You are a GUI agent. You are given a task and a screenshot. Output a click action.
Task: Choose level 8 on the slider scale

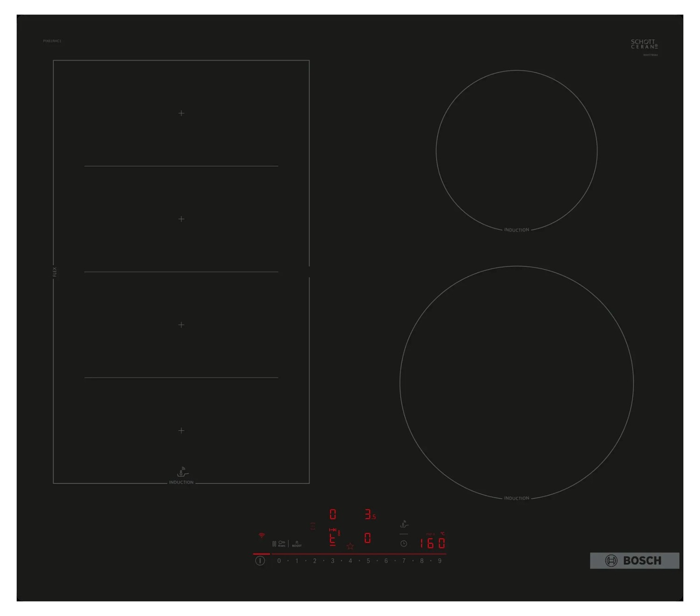pyautogui.click(x=422, y=561)
